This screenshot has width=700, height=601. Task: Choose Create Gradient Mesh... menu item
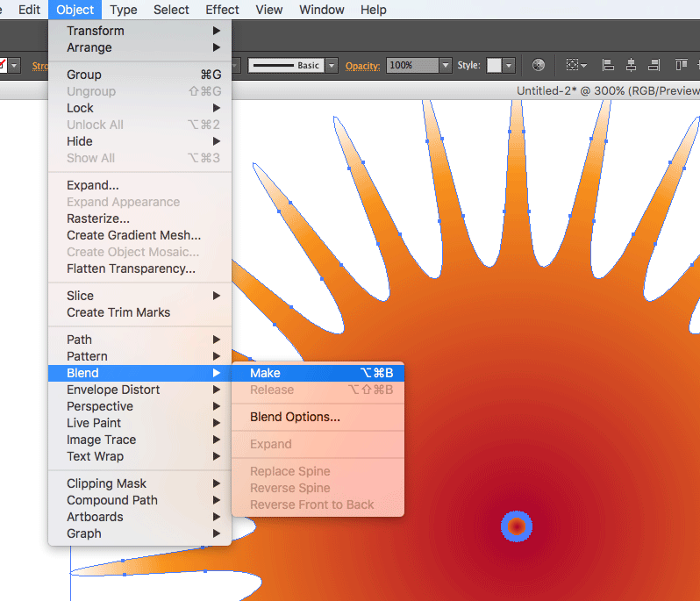coord(133,235)
